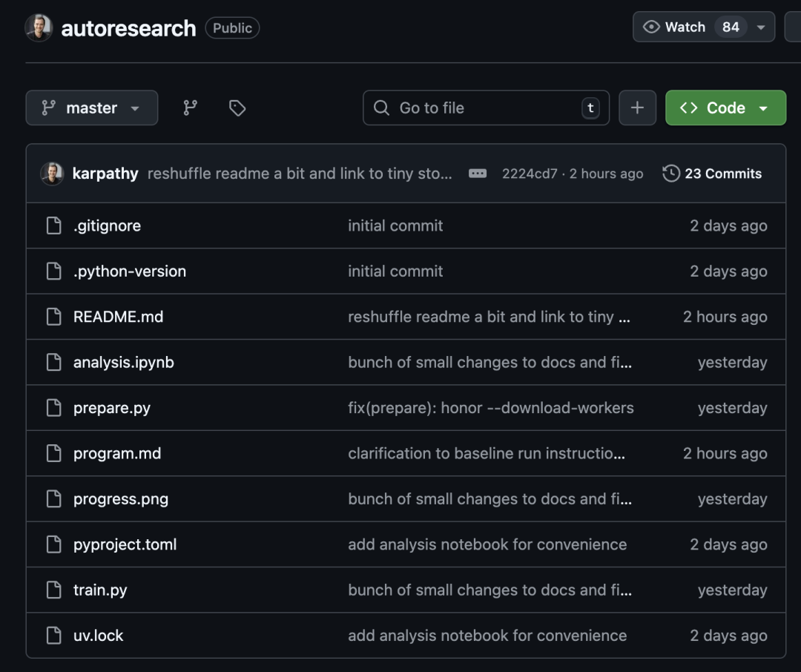This screenshot has width=801, height=672.
Task: Expand the commit message ellipsis icon
Action: pos(478,174)
